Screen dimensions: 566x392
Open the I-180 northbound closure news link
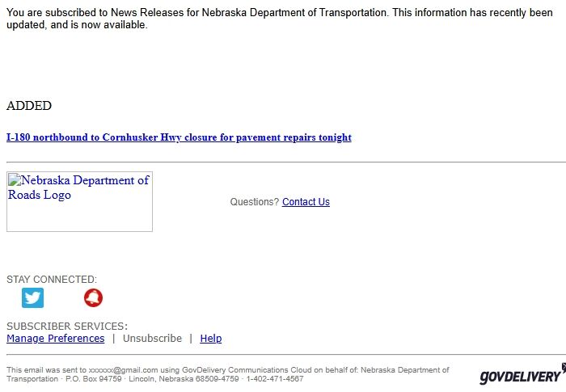[x=179, y=137]
